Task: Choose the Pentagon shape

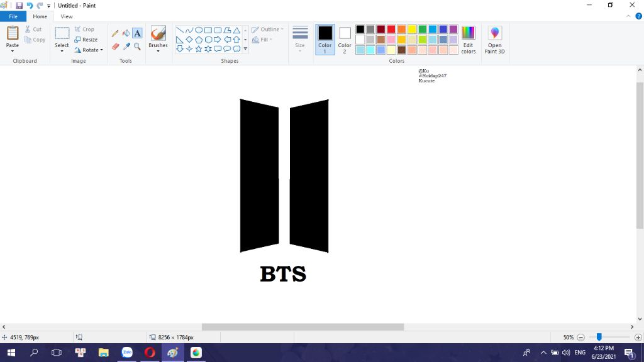Action: pyautogui.click(x=198, y=40)
